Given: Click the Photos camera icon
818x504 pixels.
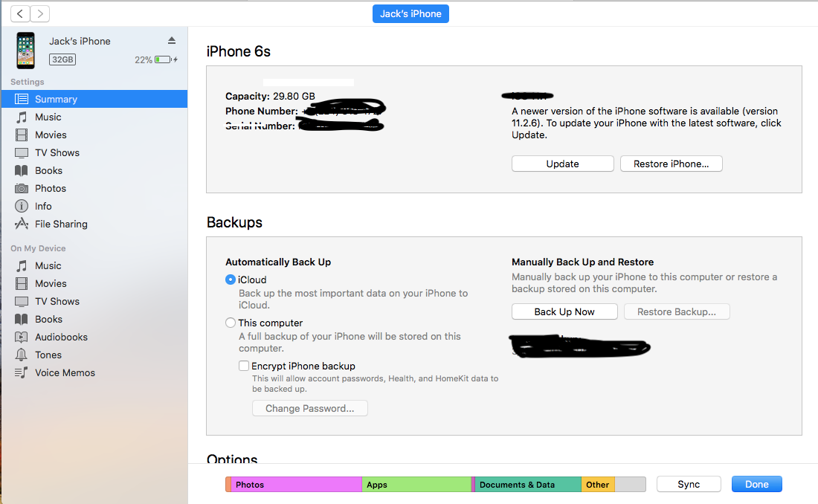Looking at the screenshot, I should [22, 188].
